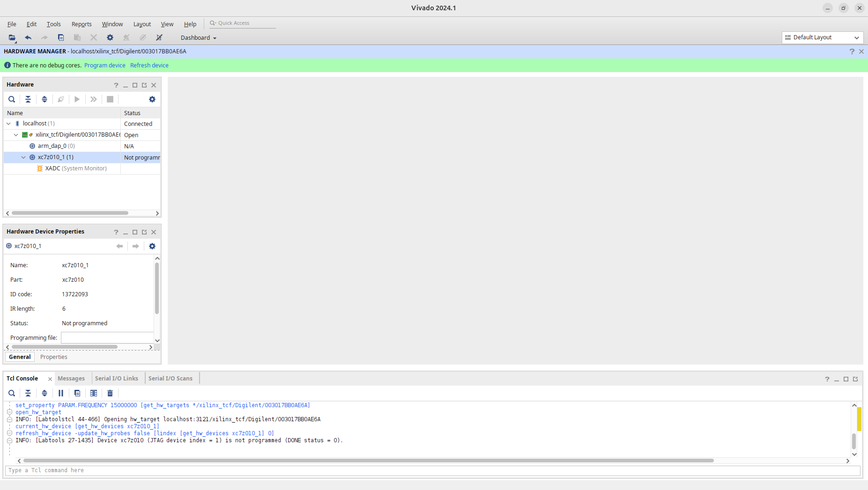Click the Hardware panel horizontal scrollbar
Viewport: 868px width, 490px height.
click(x=70, y=213)
